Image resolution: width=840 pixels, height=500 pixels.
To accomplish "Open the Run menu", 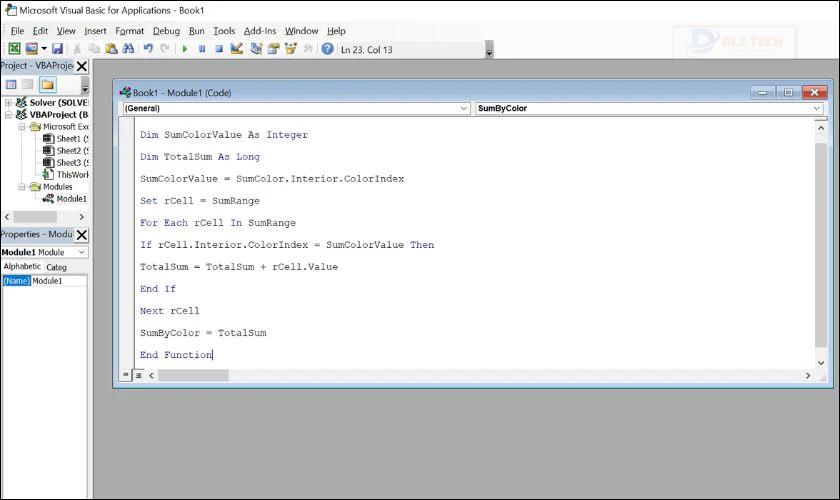I will (197, 31).
